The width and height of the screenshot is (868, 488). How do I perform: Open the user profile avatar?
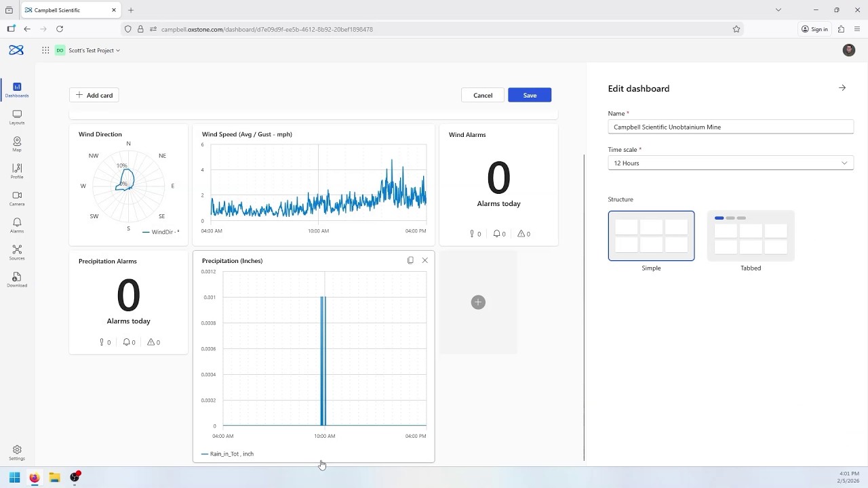pos(849,50)
